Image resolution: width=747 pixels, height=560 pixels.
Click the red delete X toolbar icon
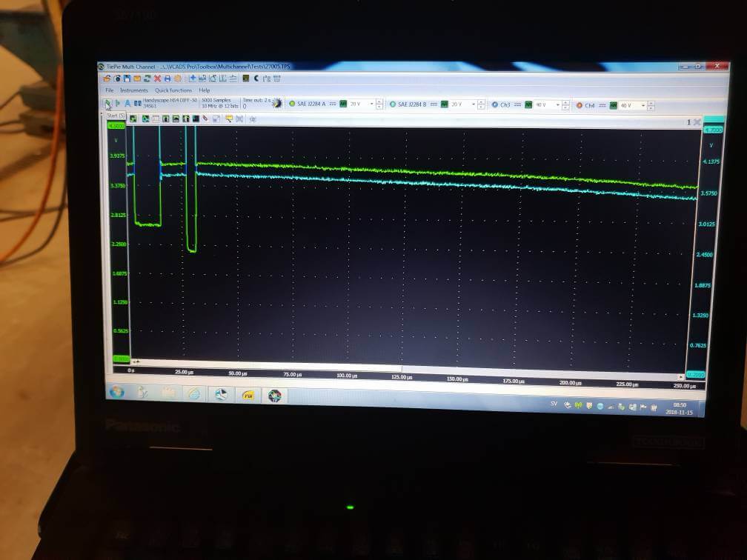[157, 79]
